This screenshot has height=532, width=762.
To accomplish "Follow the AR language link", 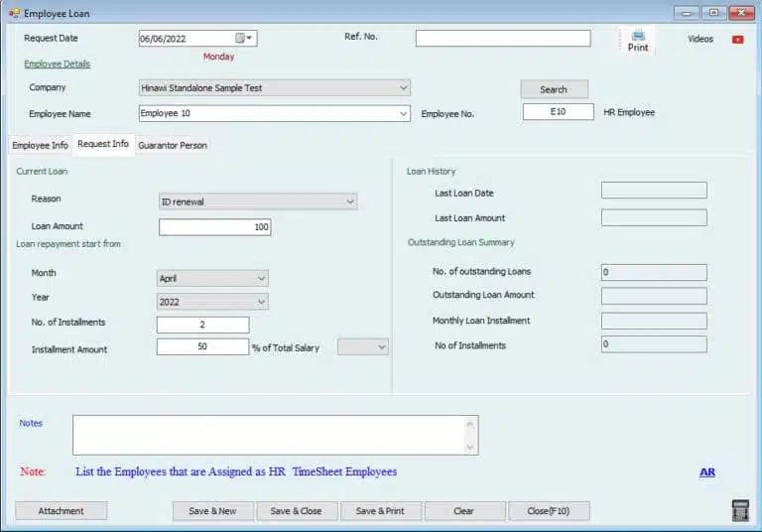I will 707,472.
